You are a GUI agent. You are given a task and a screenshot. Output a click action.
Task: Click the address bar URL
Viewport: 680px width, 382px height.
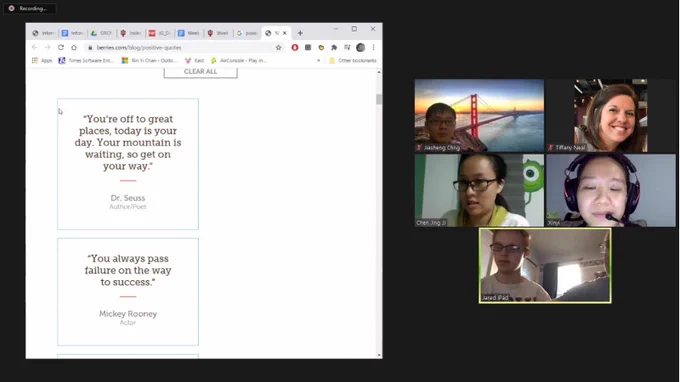(139, 48)
